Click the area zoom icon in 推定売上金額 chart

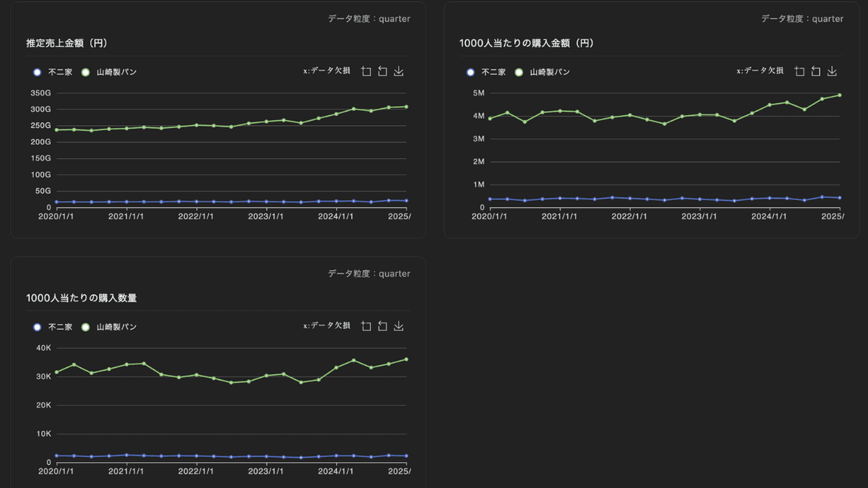point(366,72)
